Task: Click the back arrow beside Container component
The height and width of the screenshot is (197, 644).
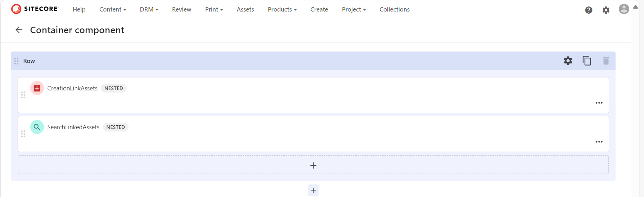Action: pyautogui.click(x=19, y=30)
